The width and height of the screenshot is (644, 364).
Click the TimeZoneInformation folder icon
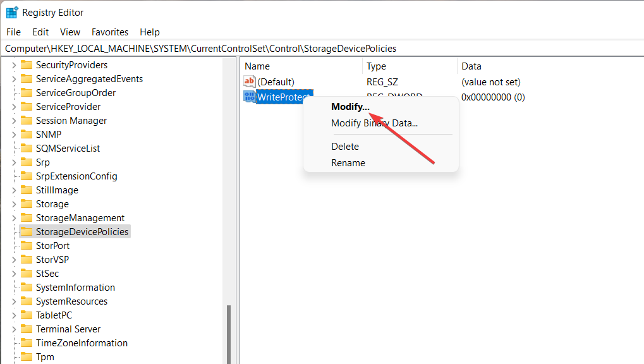(27, 343)
